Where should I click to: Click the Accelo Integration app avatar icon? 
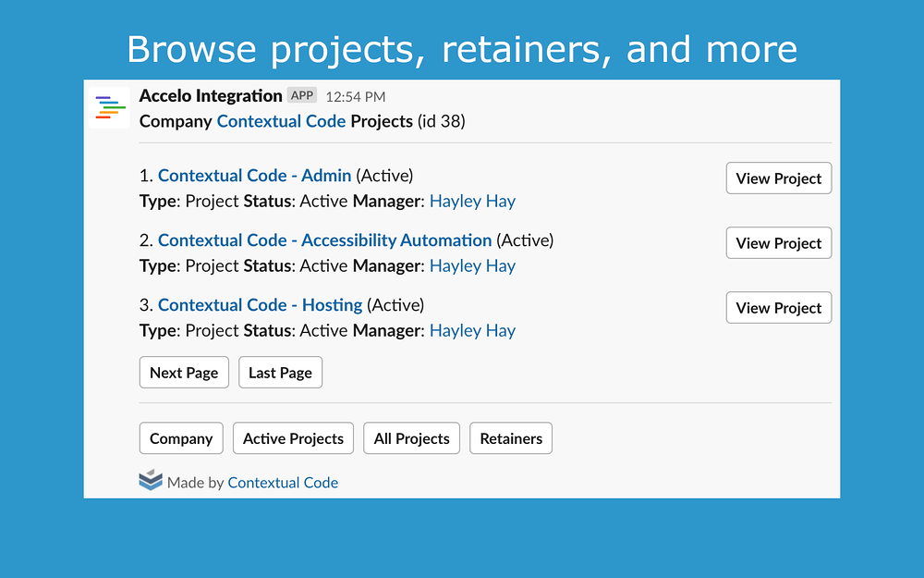click(x=109, y=107)
